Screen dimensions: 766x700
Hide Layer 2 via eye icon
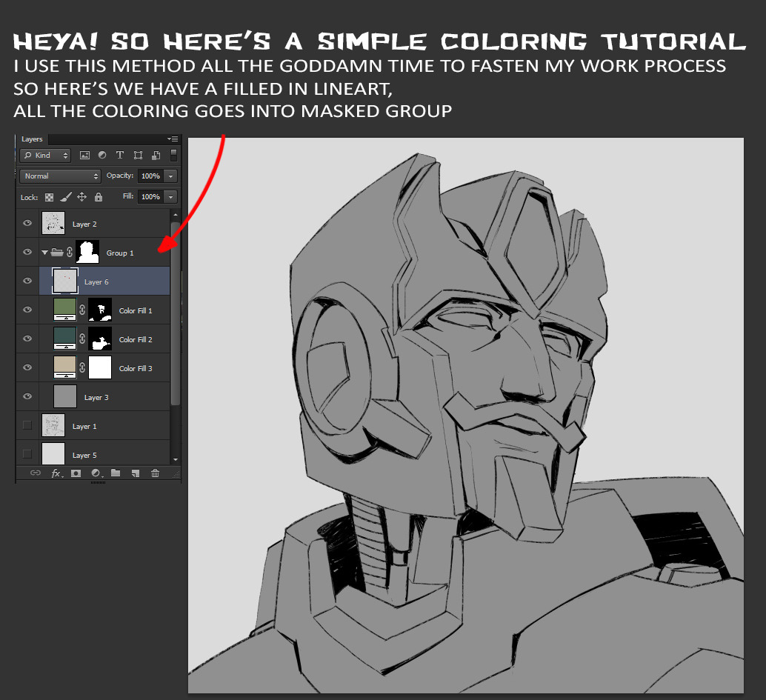point(27,223)
